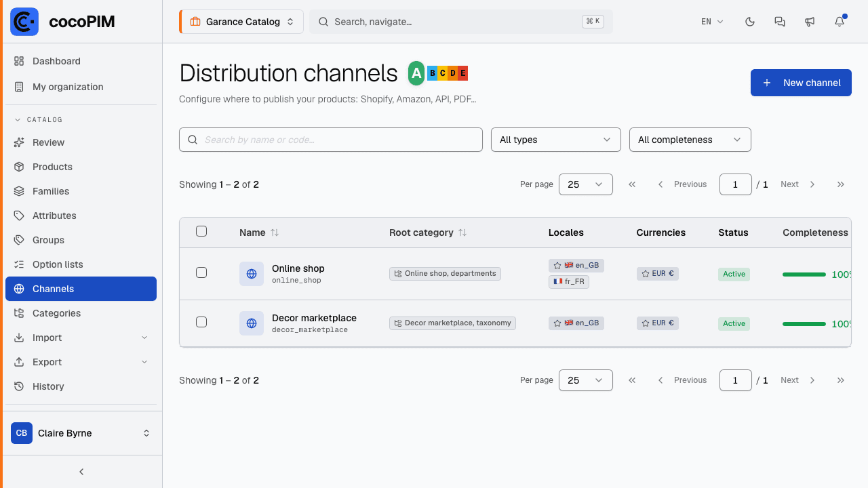Open the Garance Catalog switcher
The height and width of the screenshot is (488, 868).
(241, 22)
